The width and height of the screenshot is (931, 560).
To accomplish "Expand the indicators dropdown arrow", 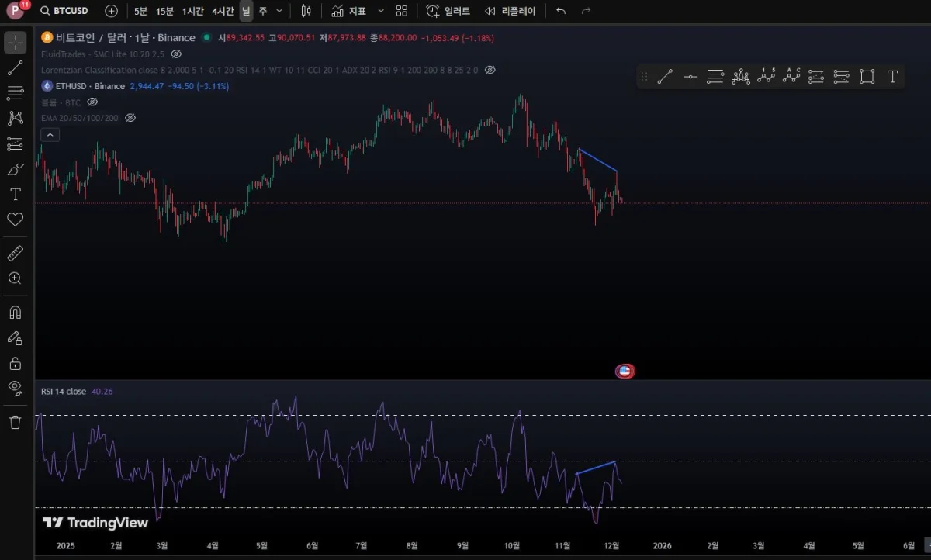I will (x=380, y=11).
